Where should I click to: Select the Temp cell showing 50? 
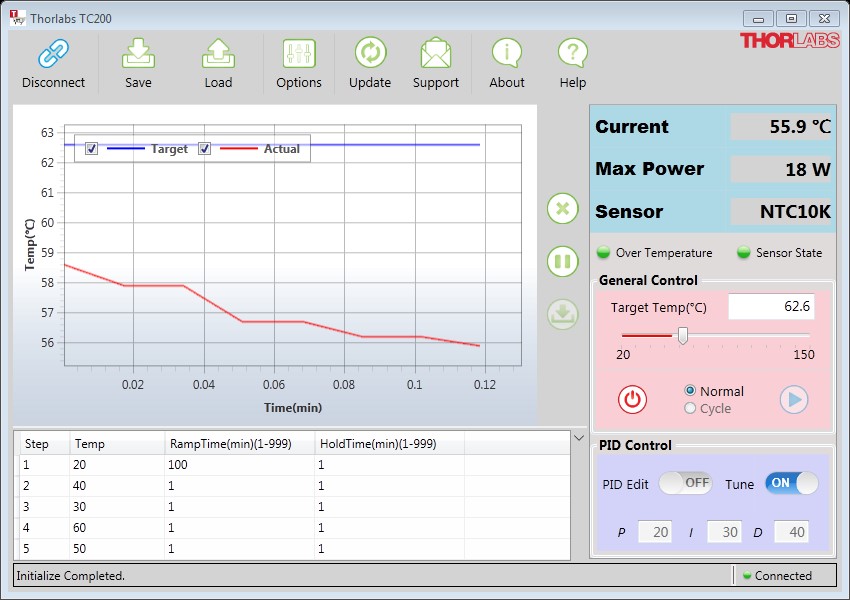(x=117, y=549)
